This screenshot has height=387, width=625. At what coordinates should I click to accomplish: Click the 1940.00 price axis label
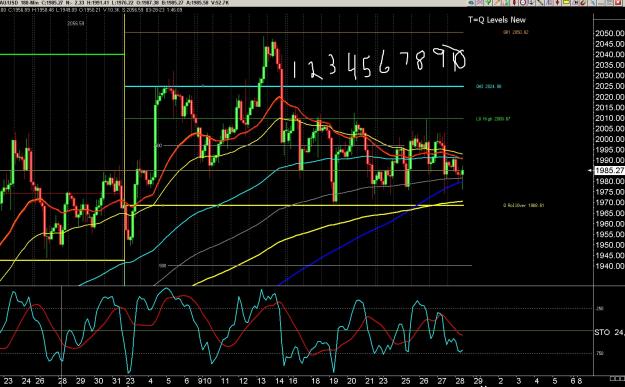[x=609, y=266]
